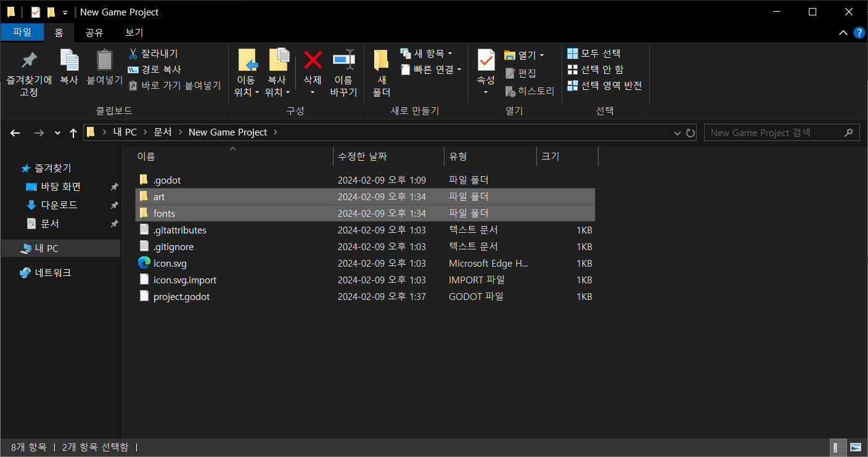868x457 pixels.
Task: Select the fonts folder
Action: [x=365, y=213]
